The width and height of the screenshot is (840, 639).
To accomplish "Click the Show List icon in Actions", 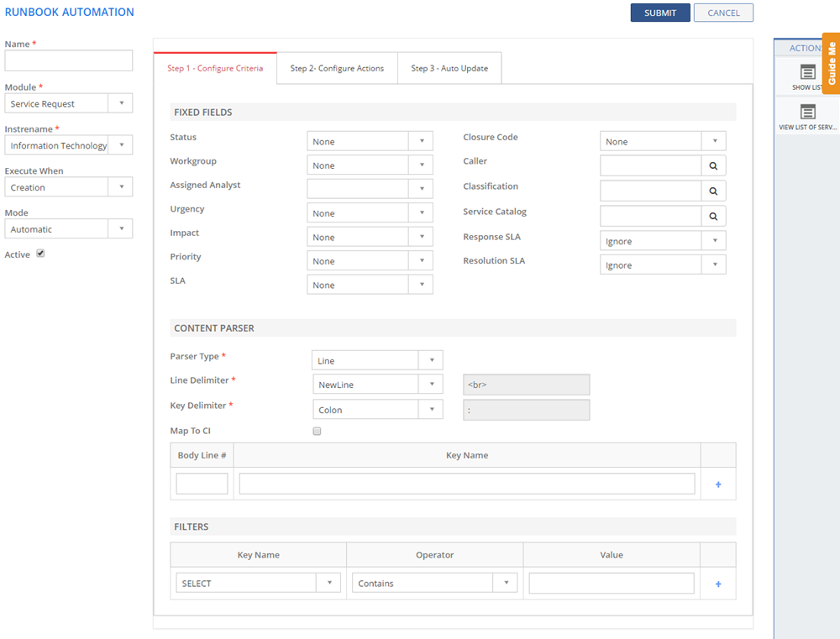I will click(807, 73).
